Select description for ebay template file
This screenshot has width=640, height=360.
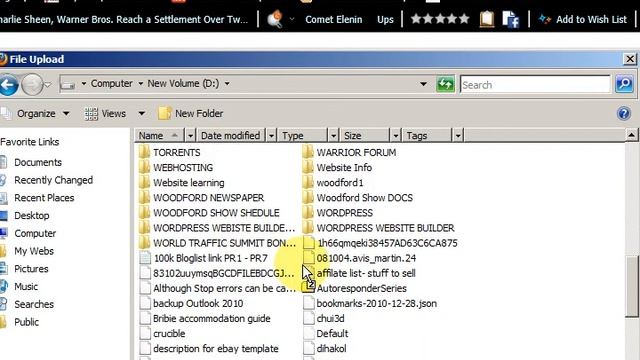coord(209,349)
